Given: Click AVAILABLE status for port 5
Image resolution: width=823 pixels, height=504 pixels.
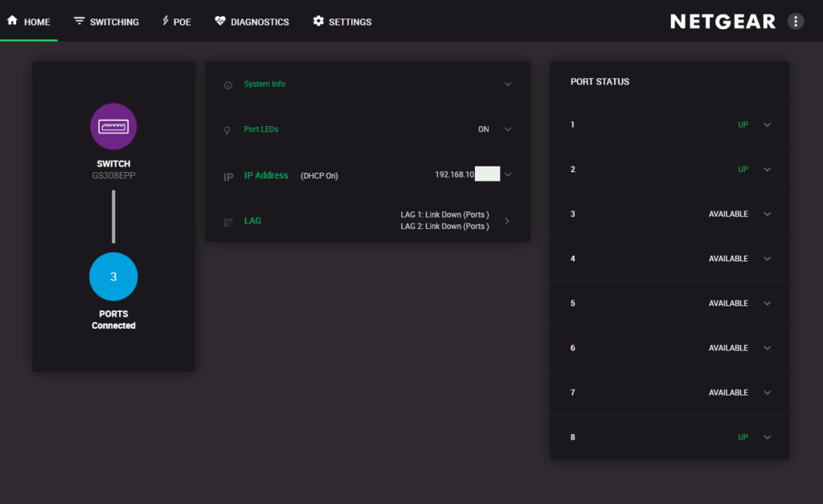Looking at the screenshot, I should point(728,304).
